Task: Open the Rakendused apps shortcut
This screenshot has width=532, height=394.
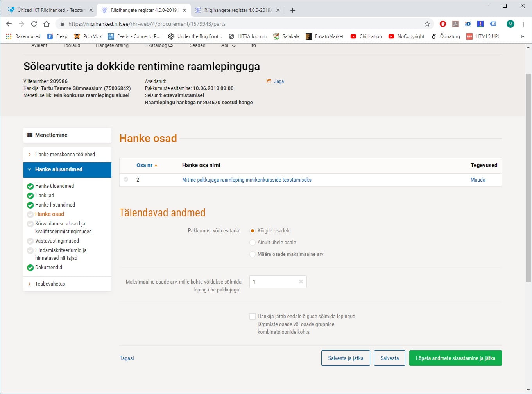Action: tap(23, 36)
